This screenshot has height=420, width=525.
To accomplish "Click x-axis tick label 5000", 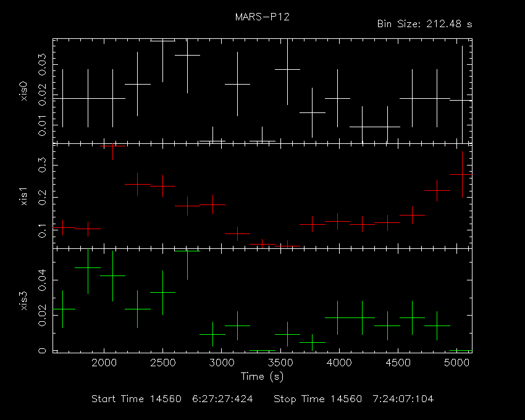I will point(457,363).
